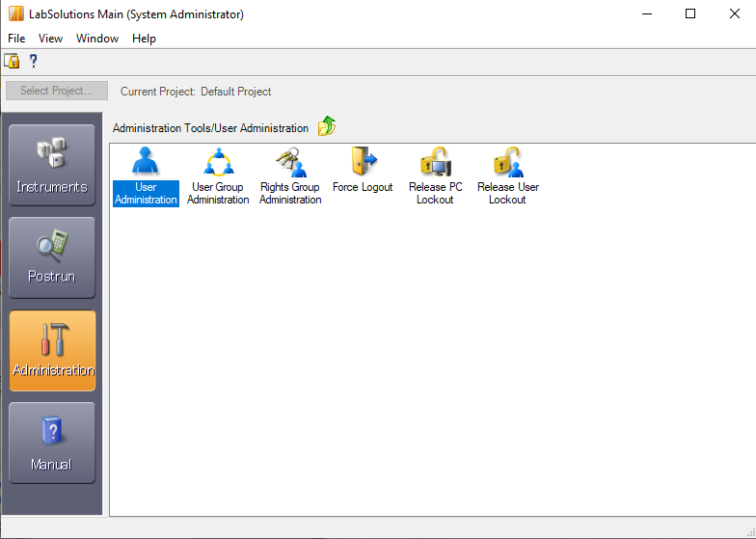Switch to the Postrun sidebar panel
756x539 pixels.
tap(52, 257)
